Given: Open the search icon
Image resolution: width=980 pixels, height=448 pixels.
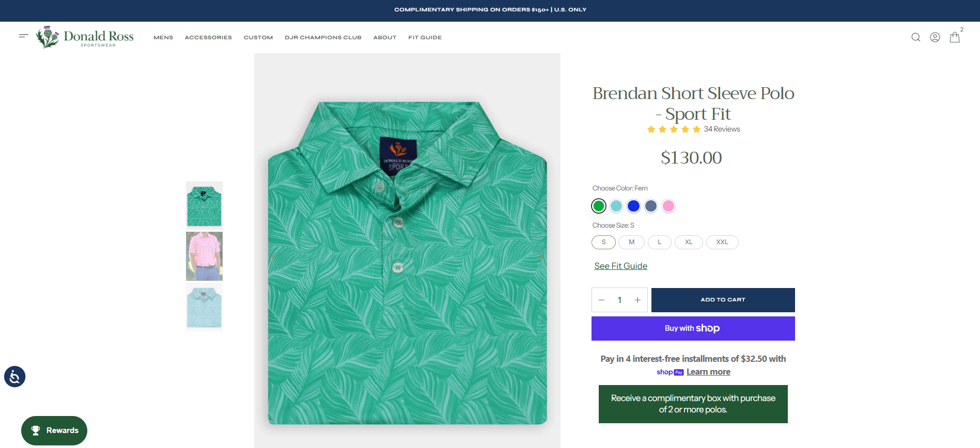Looking at the screenshot, I should tap(915, 37).
